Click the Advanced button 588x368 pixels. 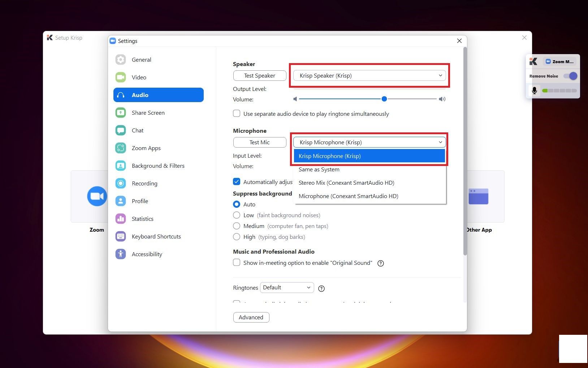[x=251, y=317]
